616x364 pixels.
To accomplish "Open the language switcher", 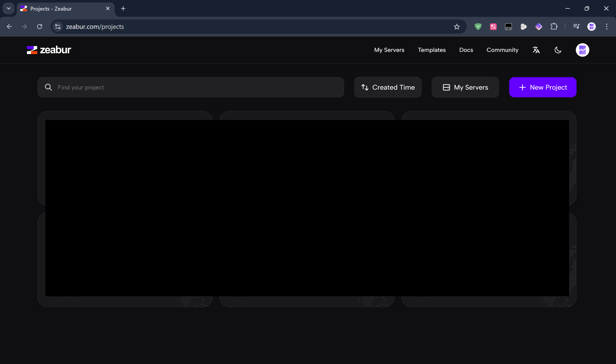I will pos(536,50).
